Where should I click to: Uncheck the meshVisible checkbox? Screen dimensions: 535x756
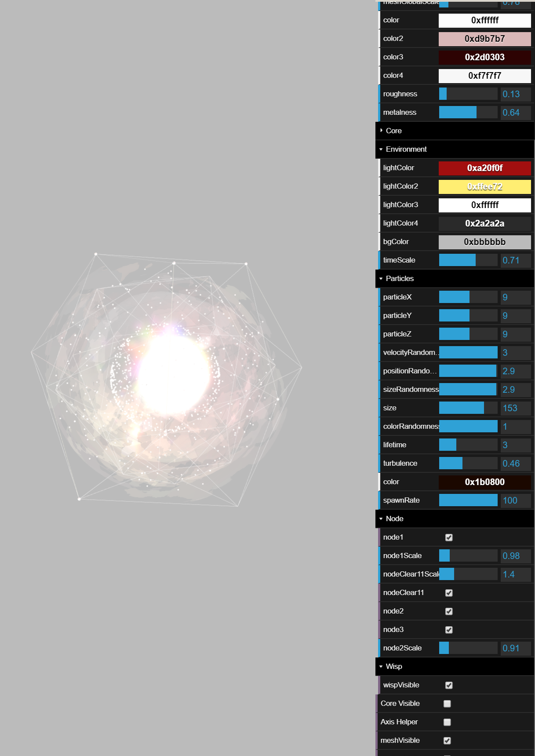click(447, 741)
